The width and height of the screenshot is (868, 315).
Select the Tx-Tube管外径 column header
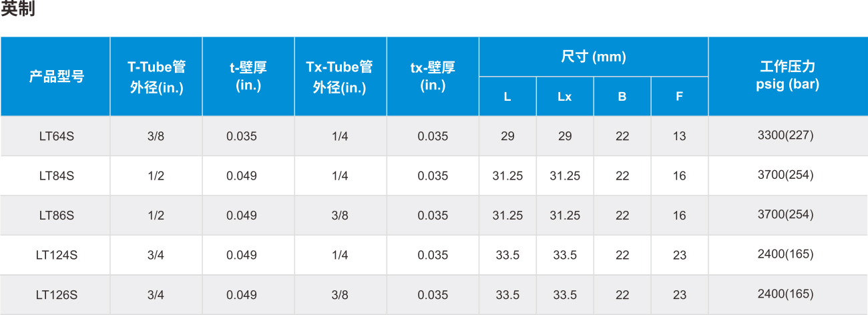point(340,77)
